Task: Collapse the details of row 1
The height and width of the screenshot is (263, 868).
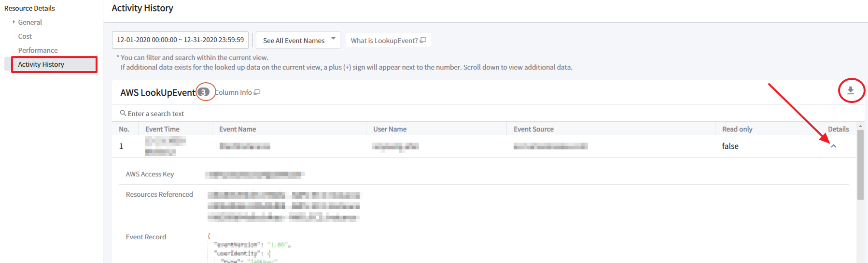Action: pyautogui.click(x=833, y=146)
